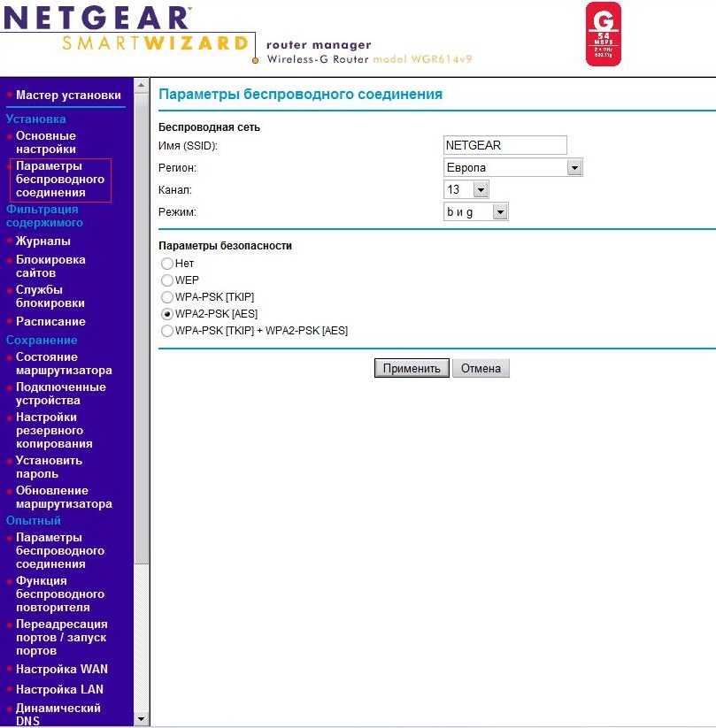Expand the Режим mode dropdown
This screenshot has width=716, height=728.
(500, 212)
